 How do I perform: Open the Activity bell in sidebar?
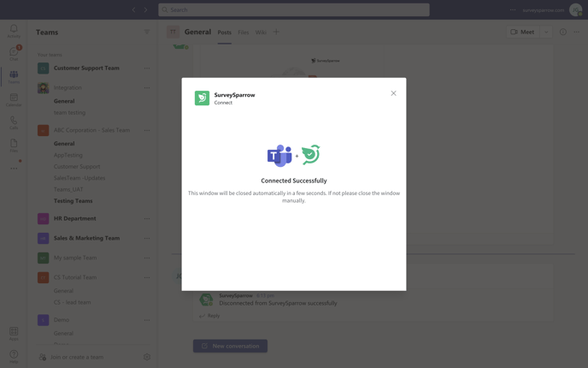(x=14, y=31)
